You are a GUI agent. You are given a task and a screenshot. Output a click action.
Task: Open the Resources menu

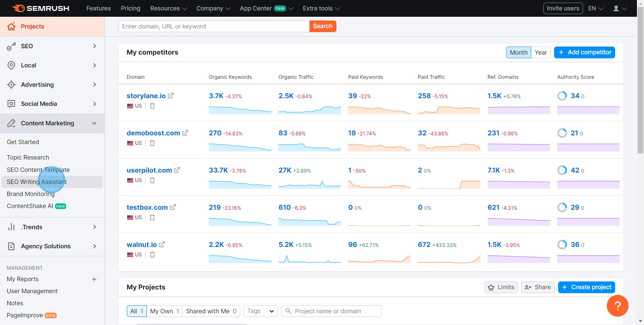[168, 8]
